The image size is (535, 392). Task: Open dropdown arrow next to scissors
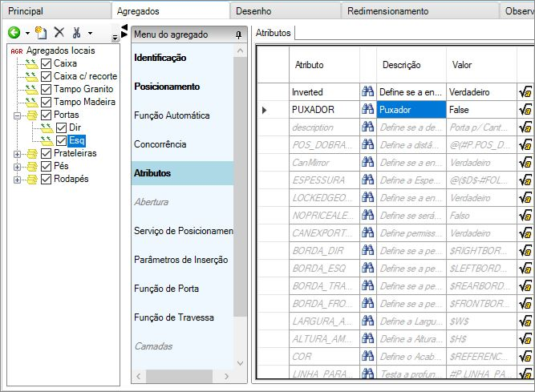[x=90, y=33]
